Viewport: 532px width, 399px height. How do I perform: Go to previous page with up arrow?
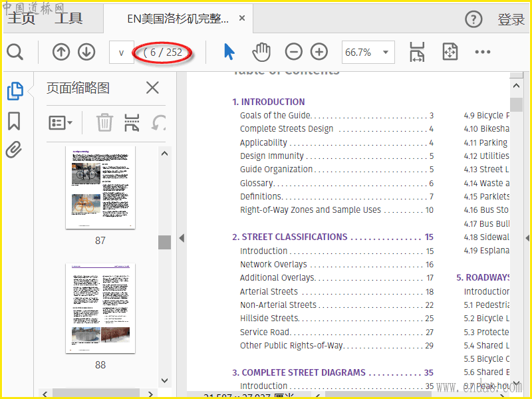pyautogui.click(x=61, y=53)
